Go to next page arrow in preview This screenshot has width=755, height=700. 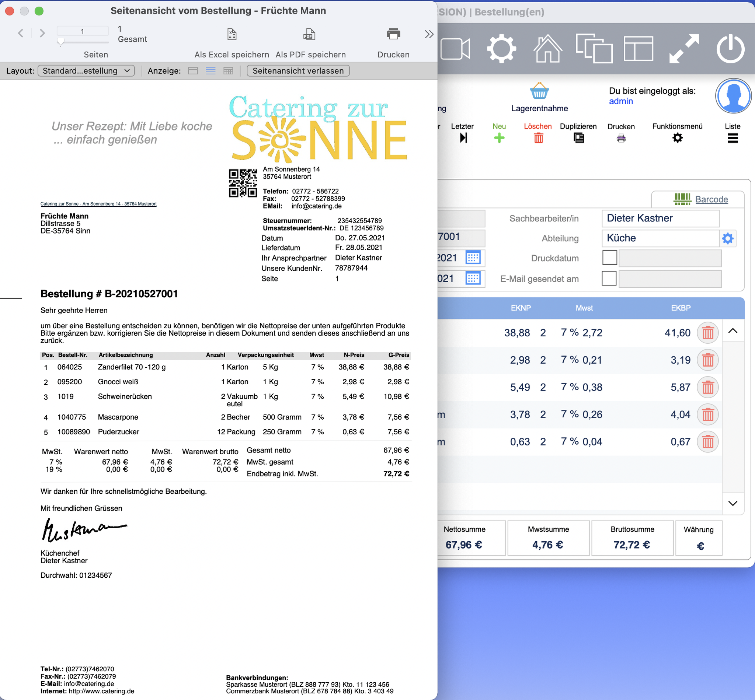[x=42, y=33]
